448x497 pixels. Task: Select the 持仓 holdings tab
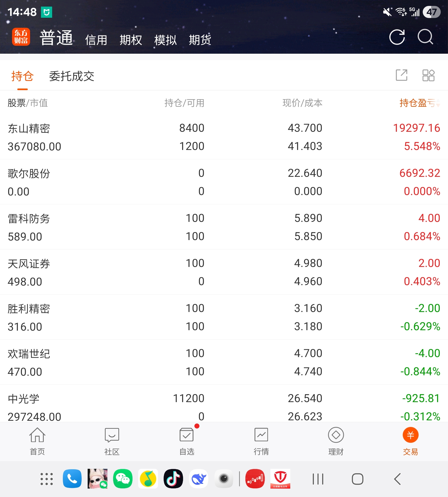coord(22,76)
